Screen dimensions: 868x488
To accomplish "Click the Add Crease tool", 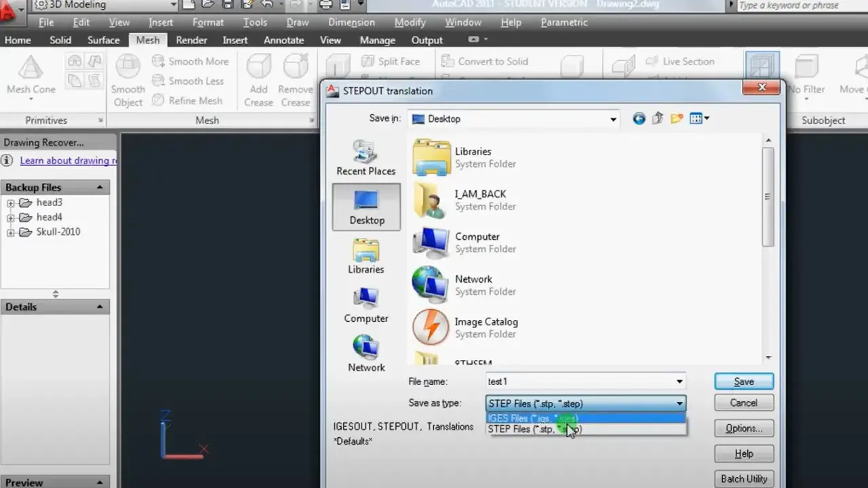I will 258,80.
